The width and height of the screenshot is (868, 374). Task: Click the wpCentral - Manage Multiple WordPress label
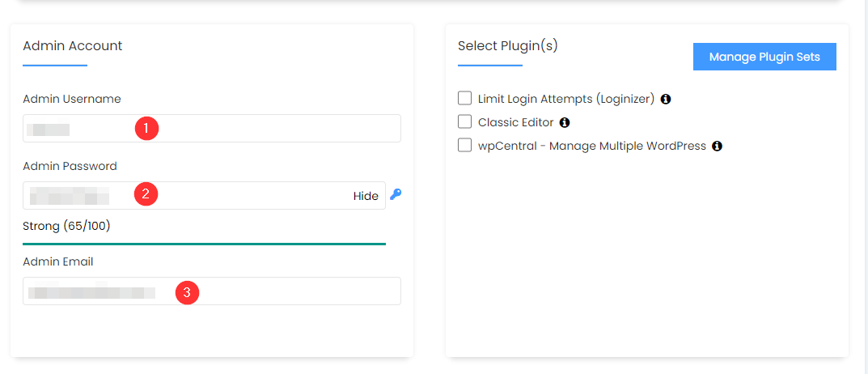coord(591,147)
